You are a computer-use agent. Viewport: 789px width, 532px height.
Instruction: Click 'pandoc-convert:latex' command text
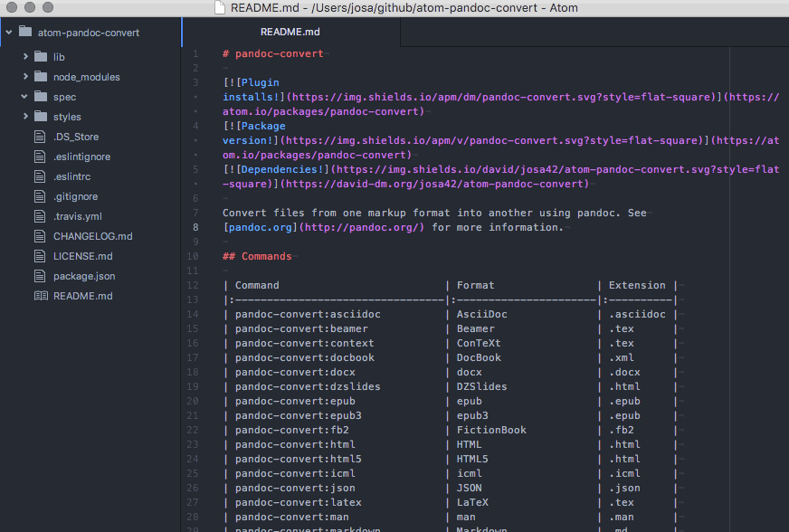pyautogui.click(x=298, y=503)
